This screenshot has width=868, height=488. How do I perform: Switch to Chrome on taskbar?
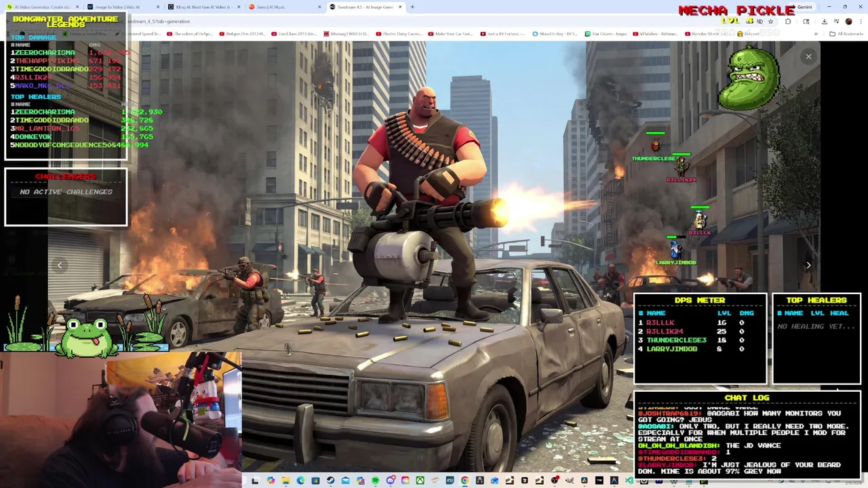click(465, 481)
